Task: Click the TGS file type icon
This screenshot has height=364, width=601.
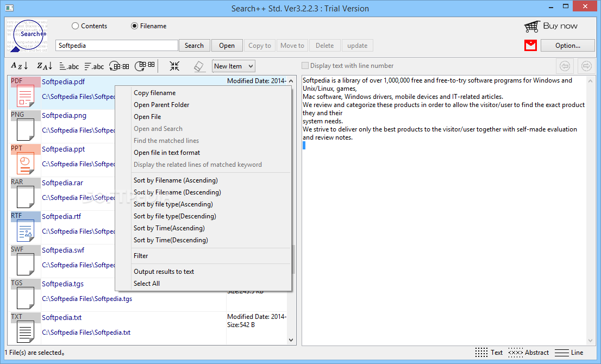Action: 26,294
